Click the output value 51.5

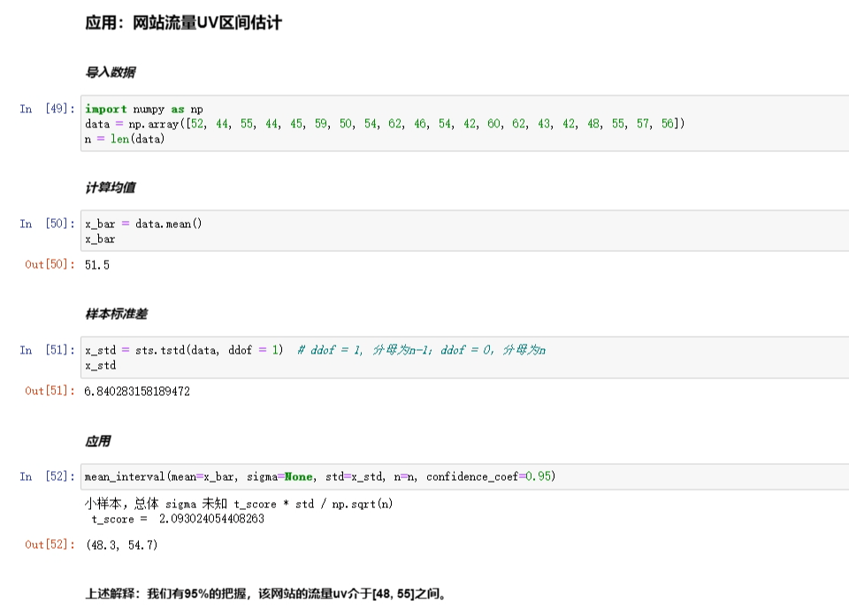click(97, 265)
